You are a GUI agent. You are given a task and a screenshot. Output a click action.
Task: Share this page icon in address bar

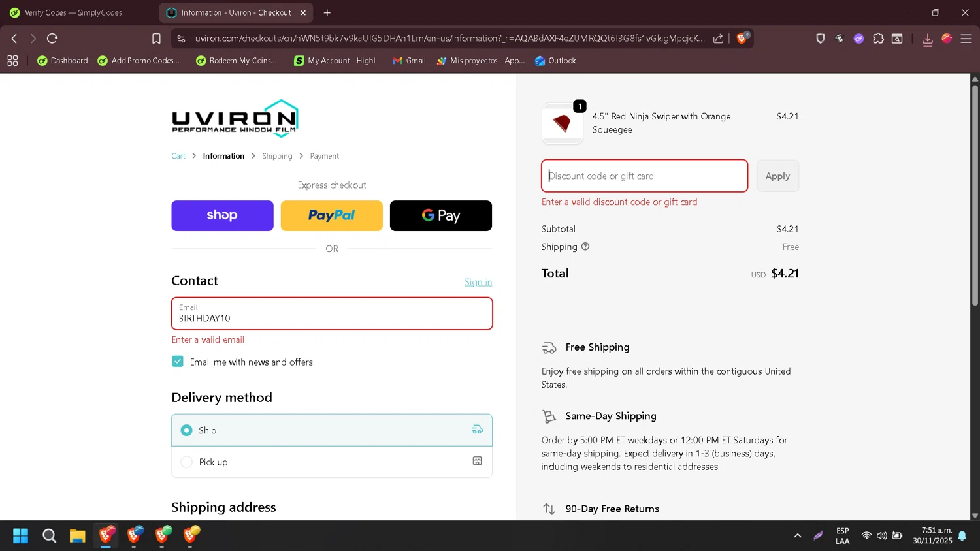(718, 39)
